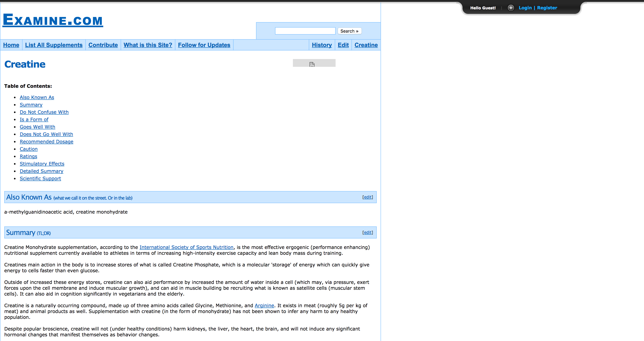Jump to Is a Form of
This screenshot has width=644, height=341.
pos(34,120)
